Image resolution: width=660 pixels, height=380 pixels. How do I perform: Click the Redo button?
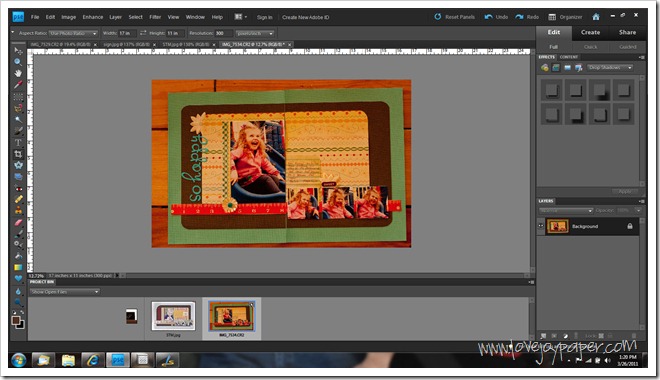(x=527, y=17)
